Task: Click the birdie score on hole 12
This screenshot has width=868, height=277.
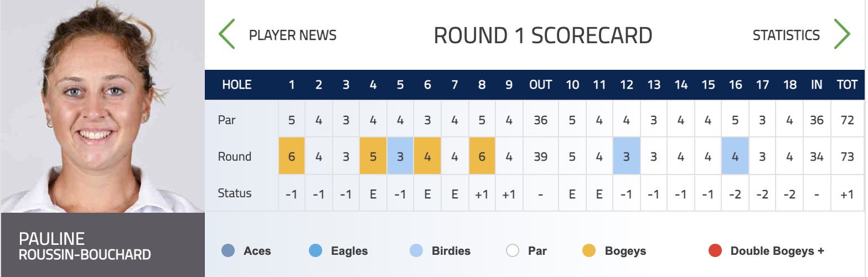Action: [627, 156]
